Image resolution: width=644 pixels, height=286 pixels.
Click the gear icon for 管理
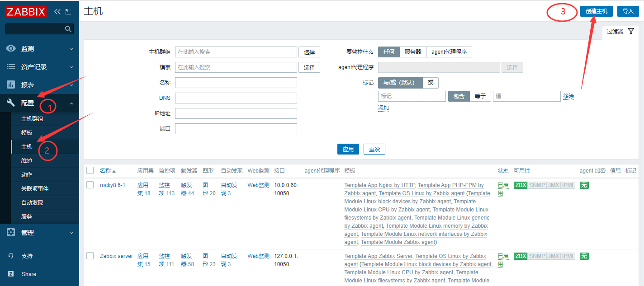(x=11, y=233)
